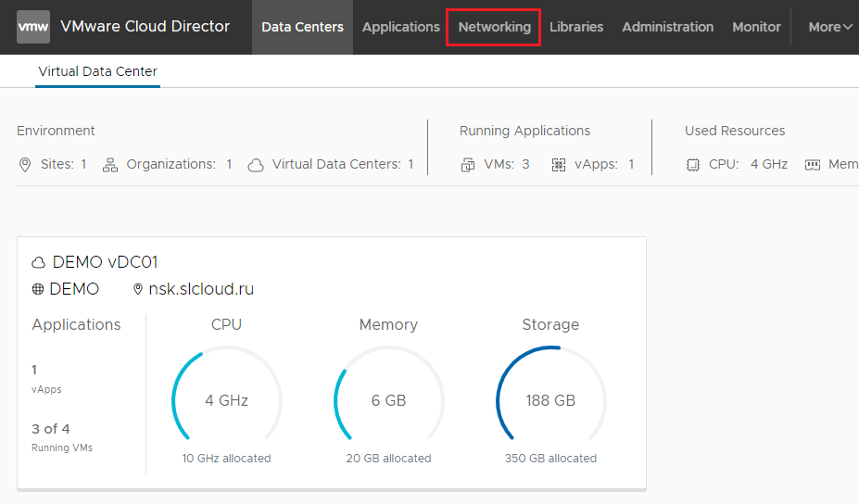Click the pin icon beside nsk.slcloud.ru
The image size is (859, 504).
pyautogui.click(x=139, y=289)
